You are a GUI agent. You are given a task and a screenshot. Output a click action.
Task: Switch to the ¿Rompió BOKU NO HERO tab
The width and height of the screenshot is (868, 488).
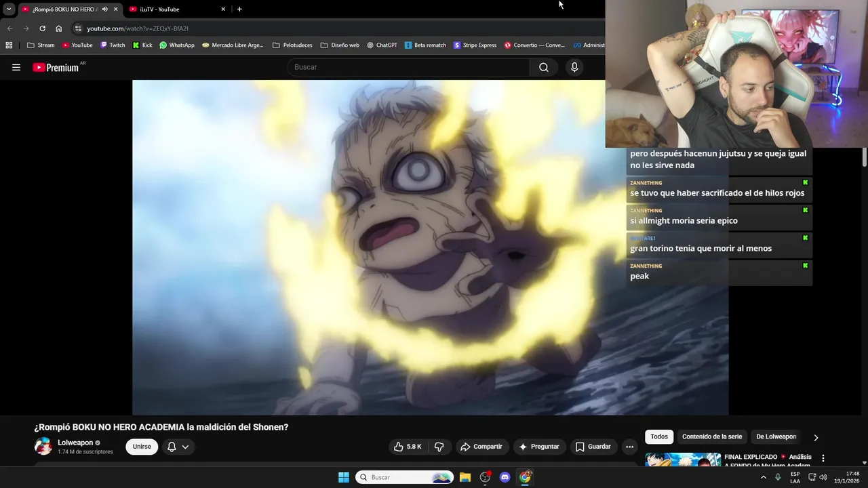(64, 9)
